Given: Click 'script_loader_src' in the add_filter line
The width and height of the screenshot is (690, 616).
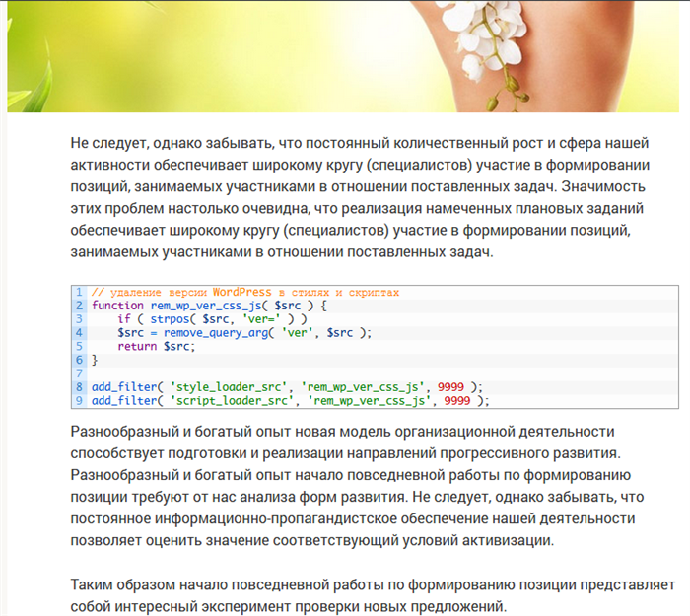Looking at the screenshot, I should [x=232, y=401].
